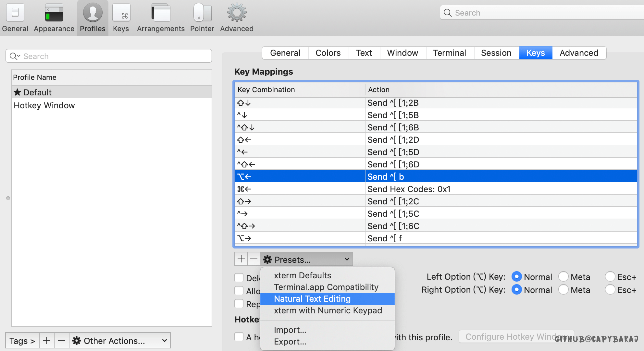This screenshot has width=644, height=351.
Task: Add a new profile with the plus button
Action: click(x=47, y=341)
